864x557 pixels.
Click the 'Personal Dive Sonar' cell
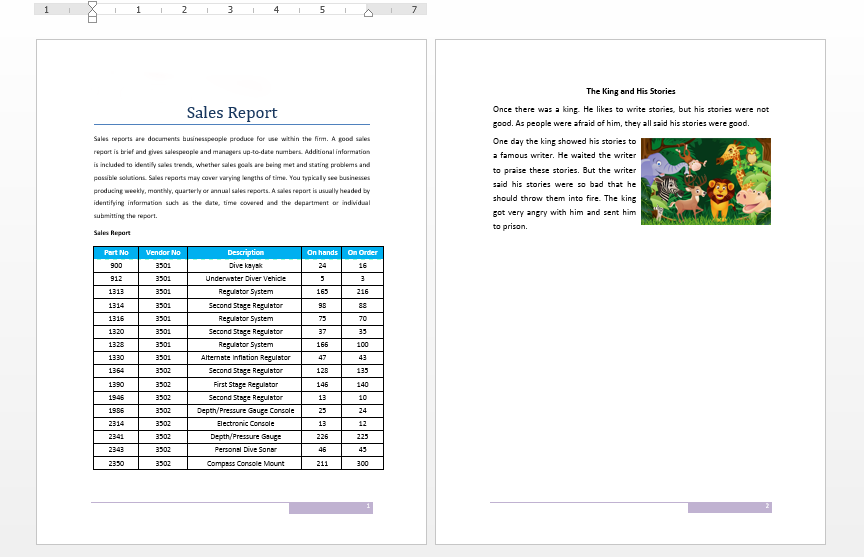point(245,450)
